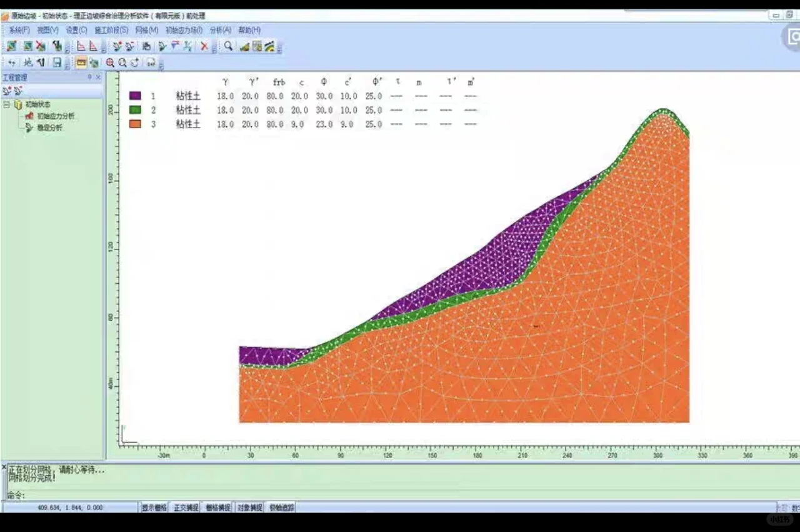Open the 帮助(H) menu
This screenshot has height=532, width=800.
pos(249,30)
